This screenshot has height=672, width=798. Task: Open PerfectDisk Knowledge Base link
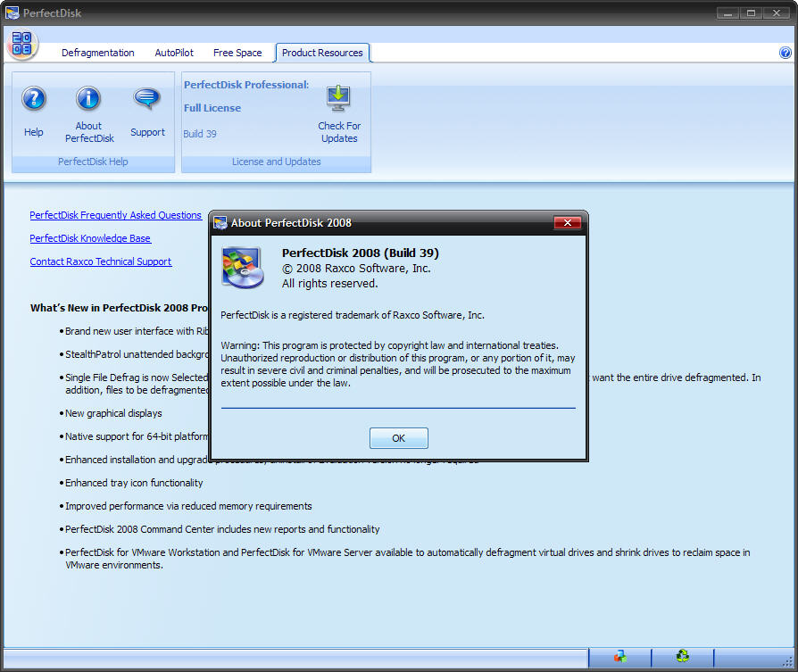(90, 238)
